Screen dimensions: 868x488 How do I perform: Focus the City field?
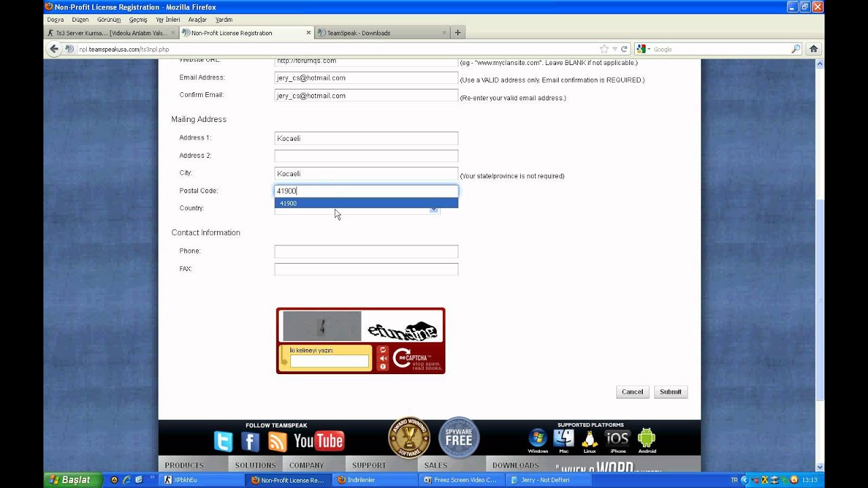[x=366, y=174]
